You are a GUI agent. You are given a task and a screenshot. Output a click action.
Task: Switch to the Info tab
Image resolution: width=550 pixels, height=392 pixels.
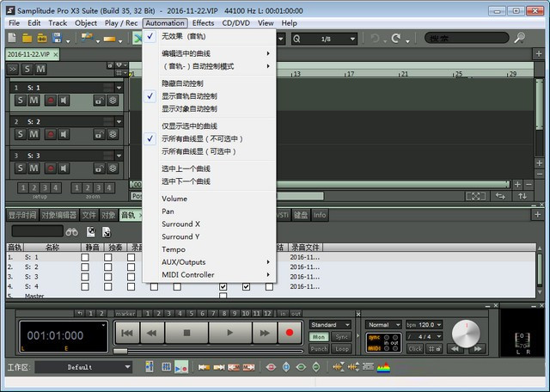[x=320, y=215]
